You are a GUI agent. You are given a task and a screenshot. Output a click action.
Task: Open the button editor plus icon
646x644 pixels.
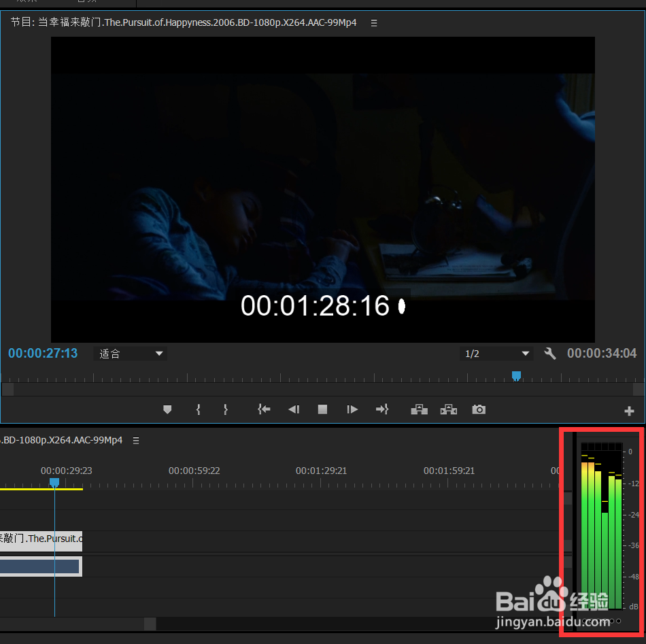(x=629, y=411)
